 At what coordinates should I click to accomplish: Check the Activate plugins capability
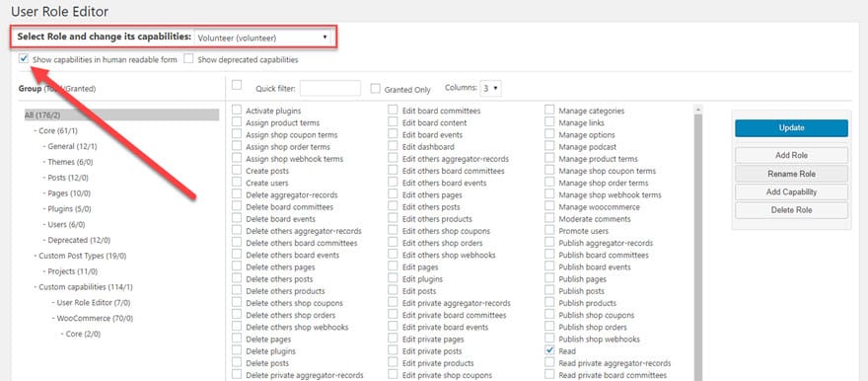click(237, 111)
